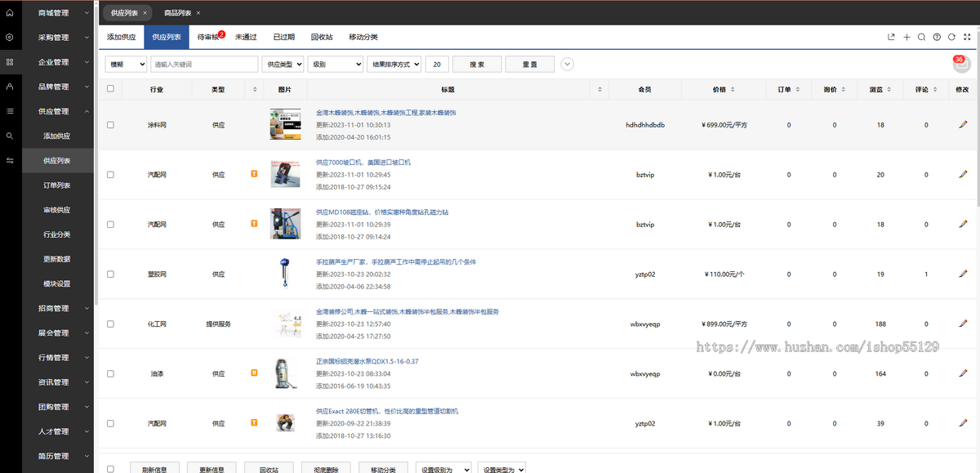Collapse the 供应管理 sidebar menu
This screenshot has height=473, width=980.
[x=59, y=111]
